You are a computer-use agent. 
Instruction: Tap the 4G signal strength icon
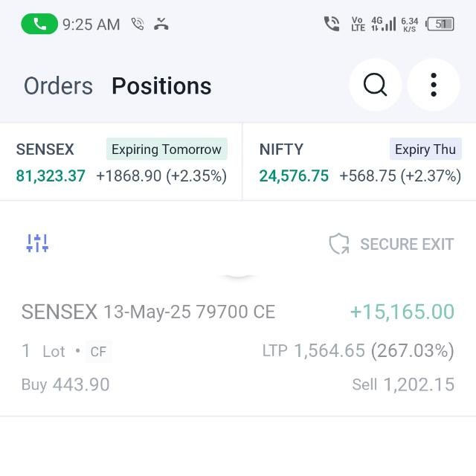[381, 24]
